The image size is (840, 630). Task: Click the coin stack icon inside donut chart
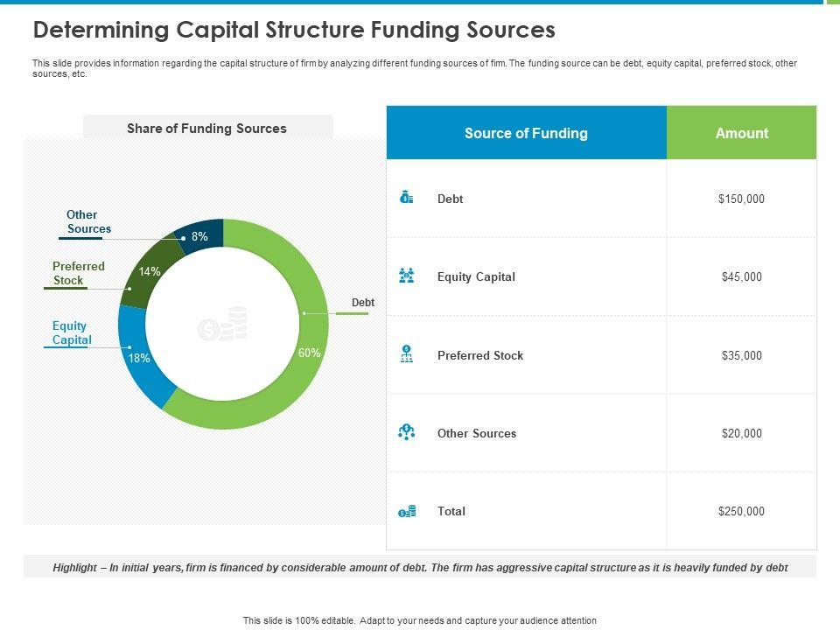223,325
